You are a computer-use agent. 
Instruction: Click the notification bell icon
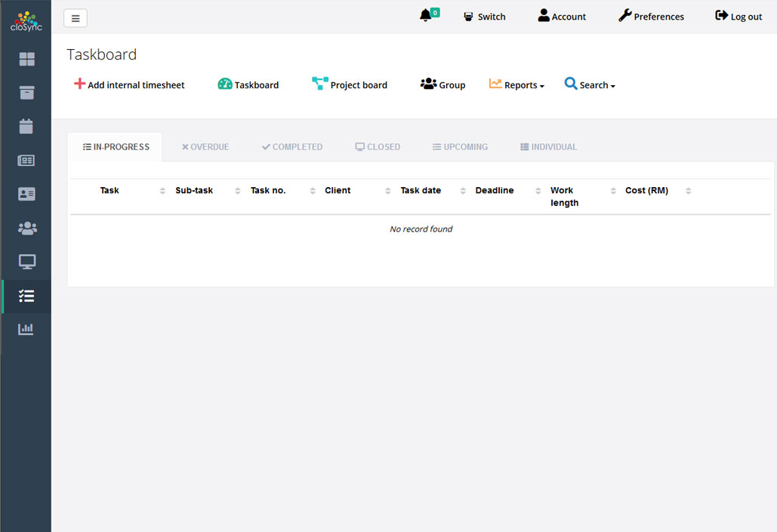pos(426,16)
